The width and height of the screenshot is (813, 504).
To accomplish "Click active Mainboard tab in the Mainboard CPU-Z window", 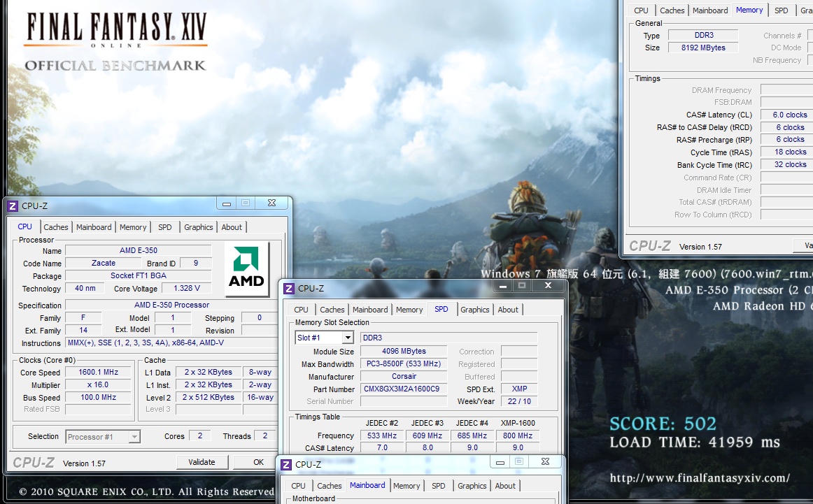I will click(367, 485).
